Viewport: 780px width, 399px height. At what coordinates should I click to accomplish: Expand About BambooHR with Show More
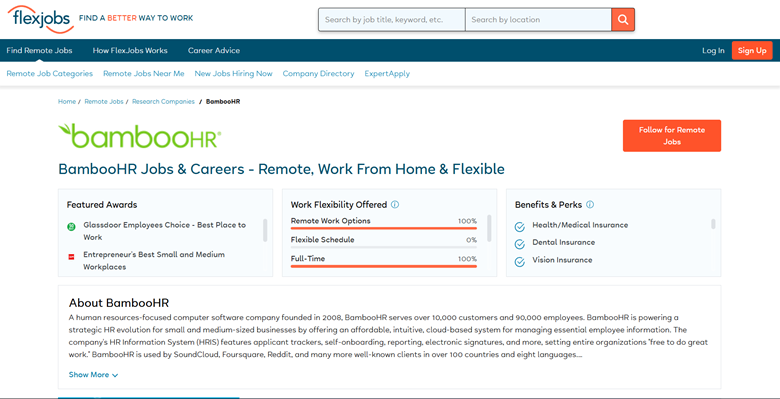(93, 375)
